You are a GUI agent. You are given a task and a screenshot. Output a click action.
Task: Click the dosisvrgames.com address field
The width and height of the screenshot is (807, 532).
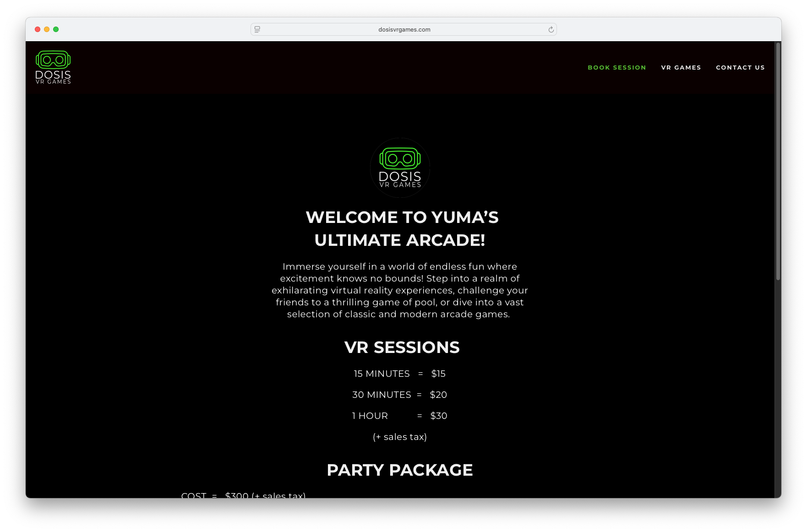coord(404,29)
